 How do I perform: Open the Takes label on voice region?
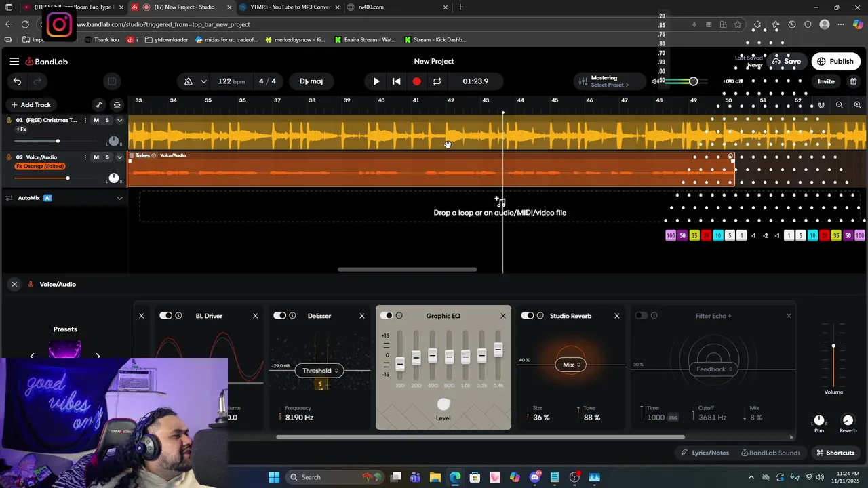[142, 155]
